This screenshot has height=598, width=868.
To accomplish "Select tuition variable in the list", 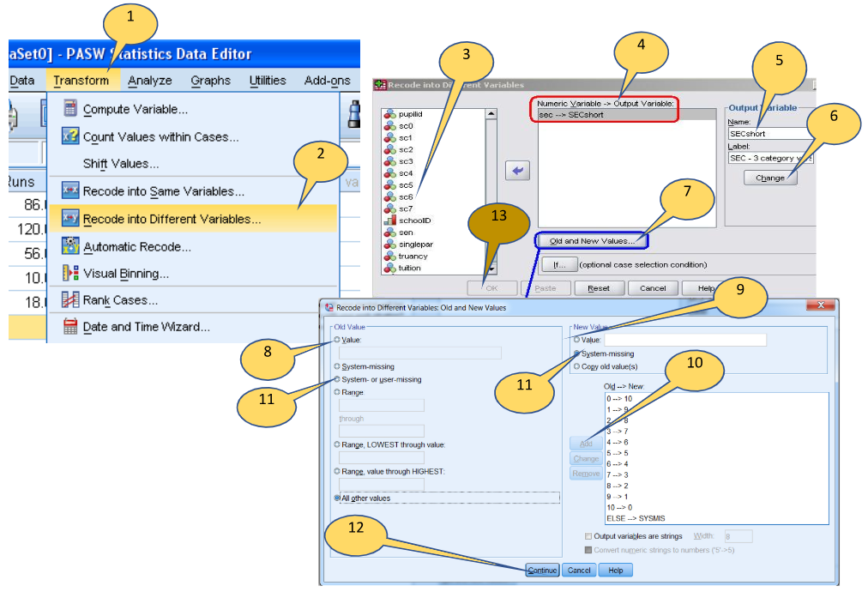I will (x=409, y=268).
